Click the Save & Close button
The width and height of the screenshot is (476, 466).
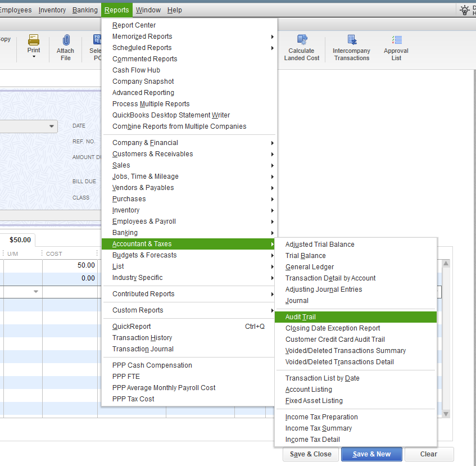coord(311,454)
